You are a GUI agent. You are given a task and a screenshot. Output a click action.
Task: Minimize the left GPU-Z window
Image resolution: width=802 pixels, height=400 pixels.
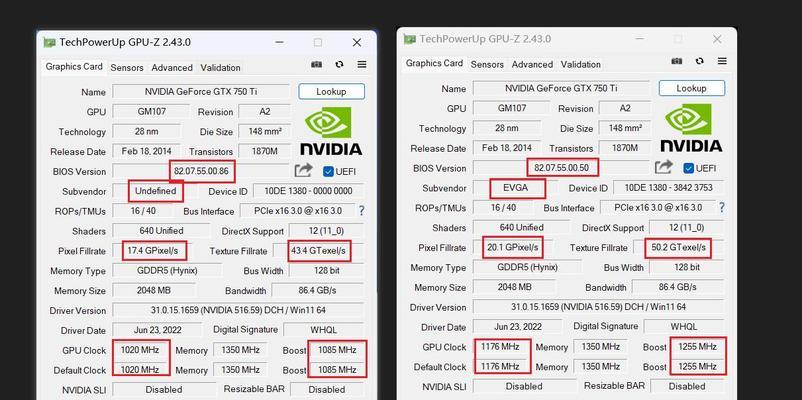point(279,42)
